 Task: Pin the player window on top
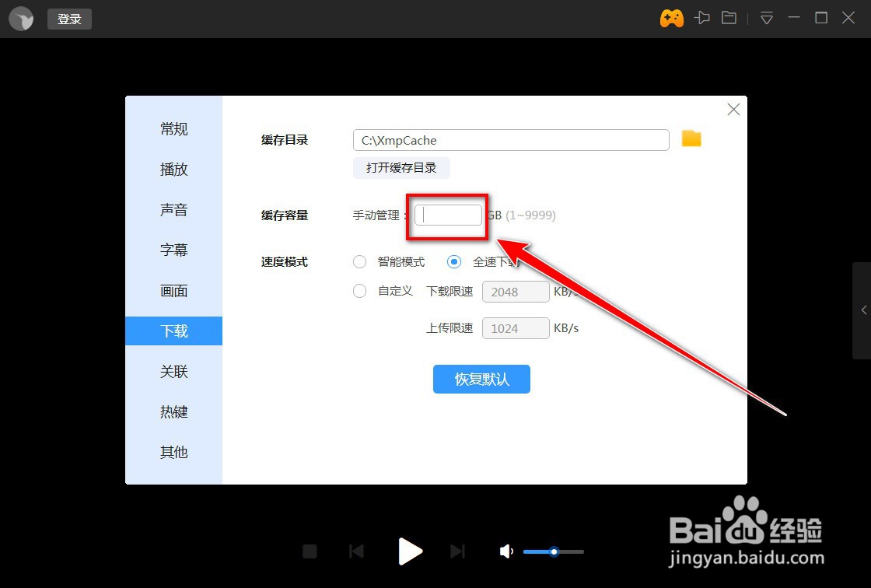tap(701, 17)
